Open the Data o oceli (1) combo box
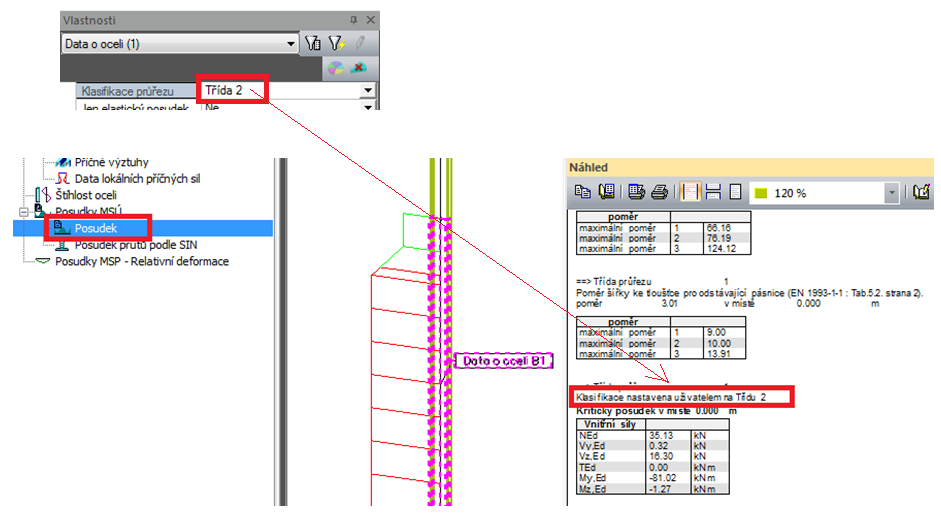Viewport: 941px width, 513px height. (180, 44)
